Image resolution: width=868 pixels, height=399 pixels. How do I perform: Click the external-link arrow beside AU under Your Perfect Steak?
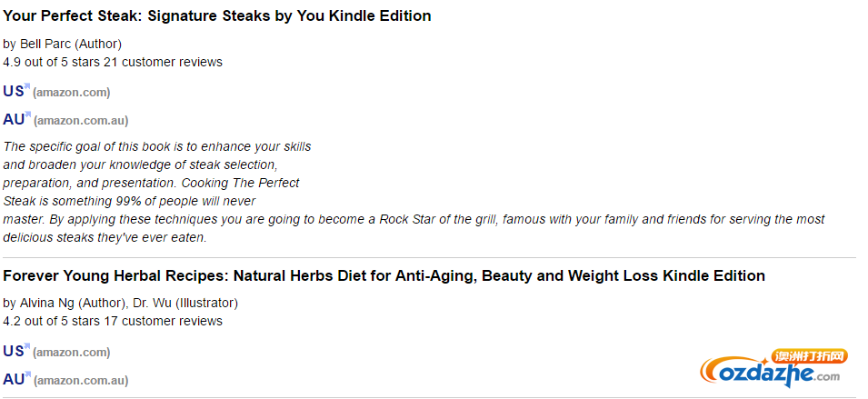pos(27,115)
